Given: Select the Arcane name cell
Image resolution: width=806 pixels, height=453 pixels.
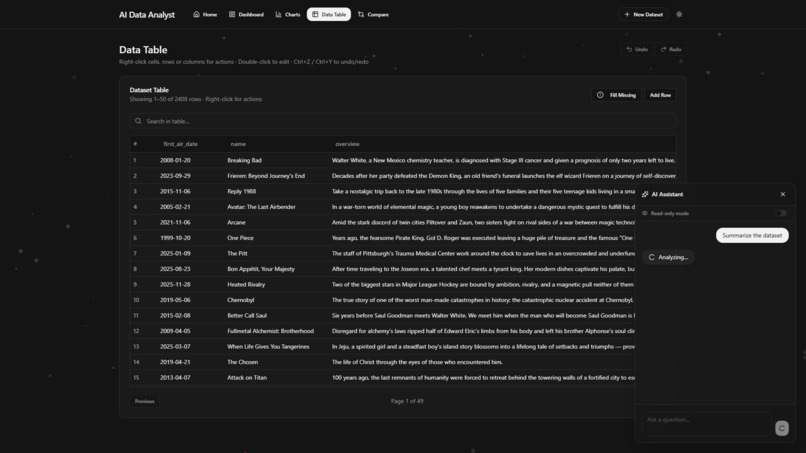Looking at the screenshot, I should [236, 222].
